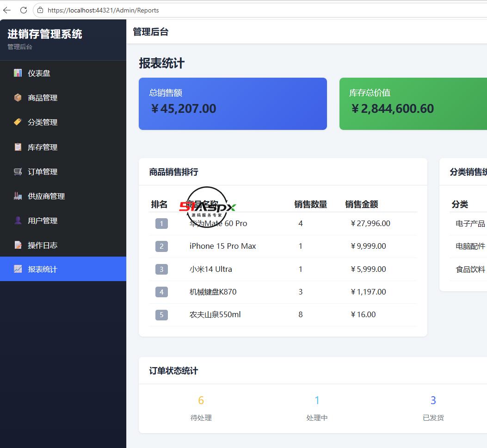487x448 pixels.
Task: Click the 报表统计 trend chart icon
Action: click(x=18, y=269)
